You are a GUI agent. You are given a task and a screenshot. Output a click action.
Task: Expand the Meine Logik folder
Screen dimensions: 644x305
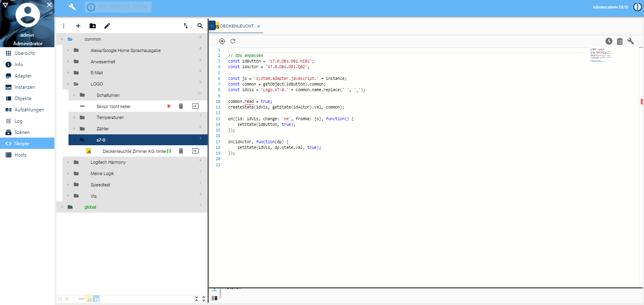[x=68, y=173]
